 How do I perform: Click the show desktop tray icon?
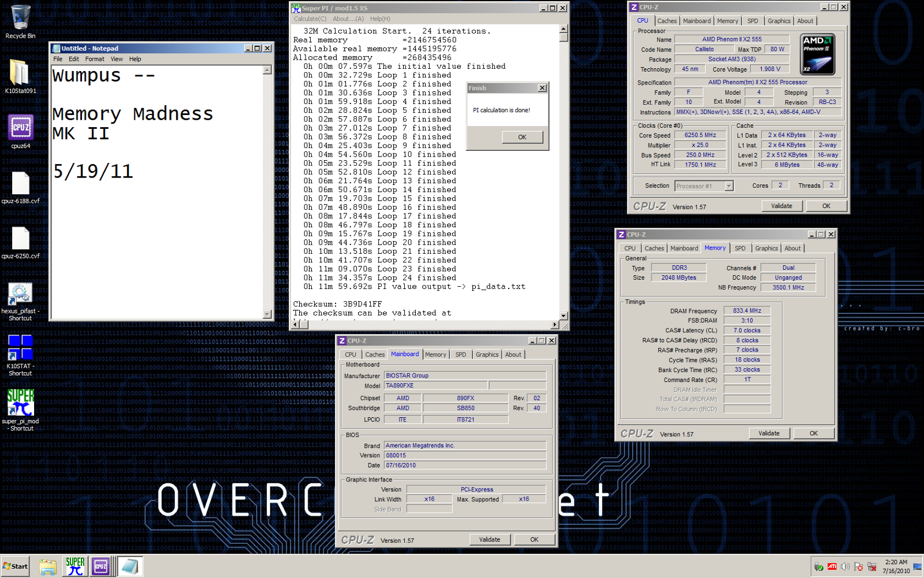(x=918, y=566)
